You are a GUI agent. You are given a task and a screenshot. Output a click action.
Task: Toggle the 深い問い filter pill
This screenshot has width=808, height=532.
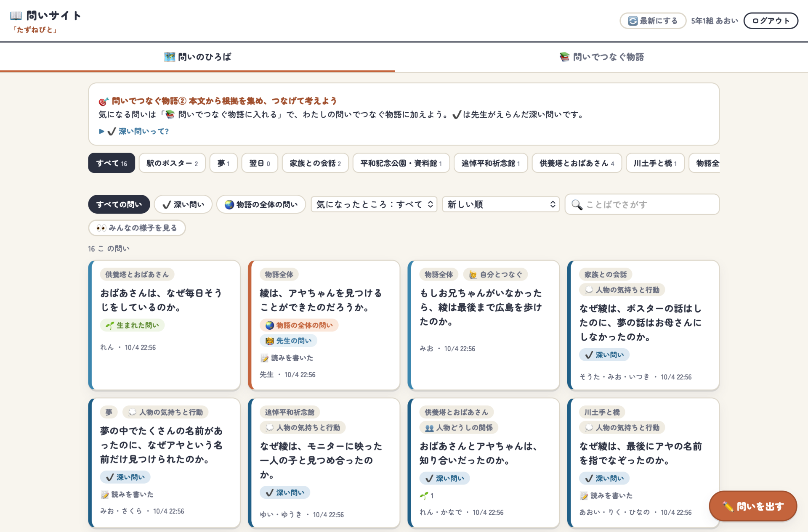pos(183,204)
